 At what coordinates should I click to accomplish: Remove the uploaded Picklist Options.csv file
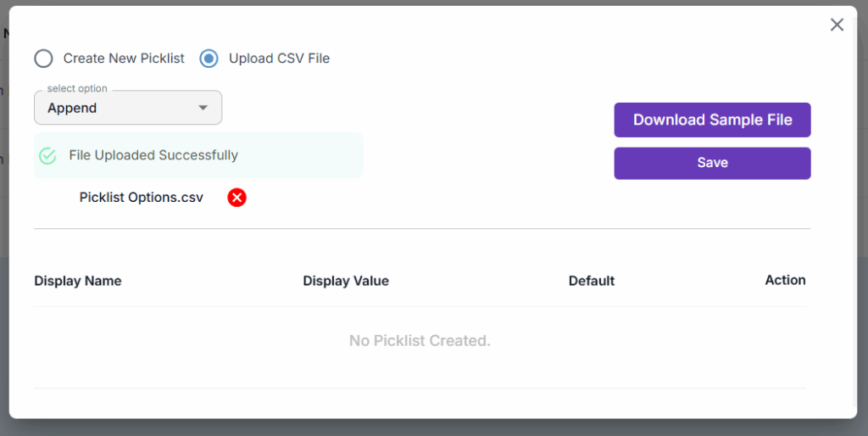coord(237,198)
